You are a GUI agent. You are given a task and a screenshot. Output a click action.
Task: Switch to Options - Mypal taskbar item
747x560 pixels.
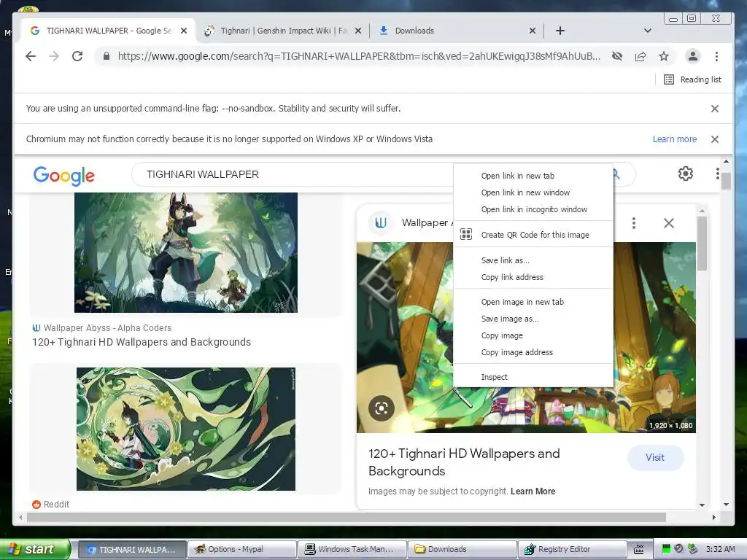[242, 549]
